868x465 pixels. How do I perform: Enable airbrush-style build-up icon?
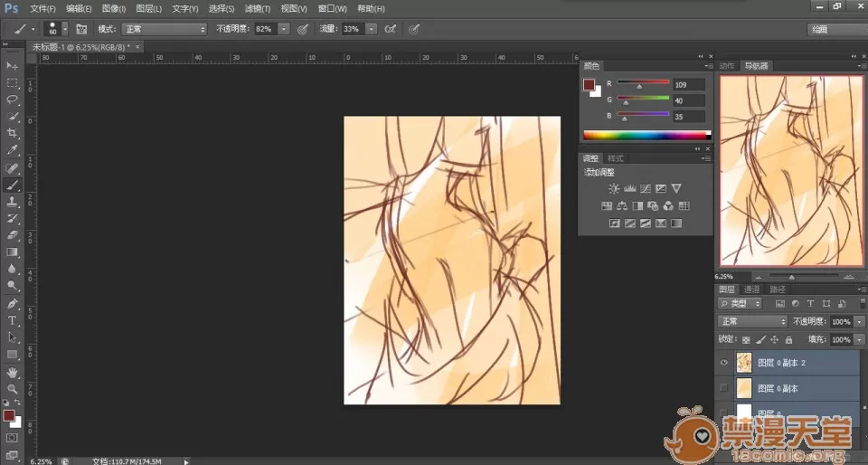point(390,29)
